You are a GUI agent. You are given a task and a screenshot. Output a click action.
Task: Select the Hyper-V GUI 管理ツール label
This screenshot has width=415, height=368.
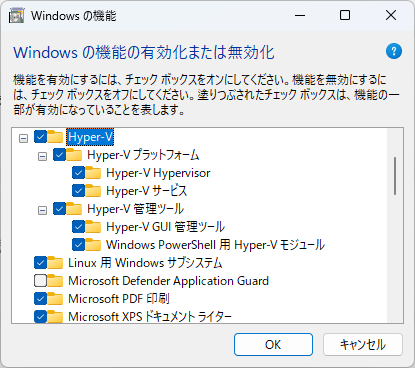tap(166, 227)
